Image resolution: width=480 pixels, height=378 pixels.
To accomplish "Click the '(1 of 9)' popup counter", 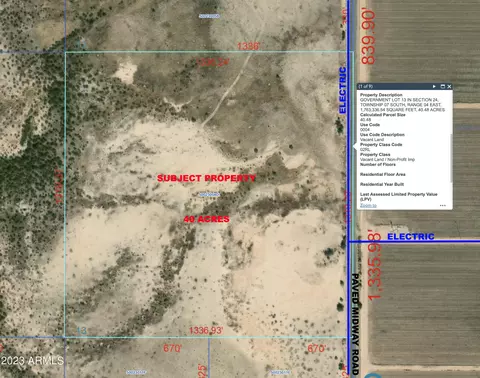I will pyautogui.click(x=365, y=86).
